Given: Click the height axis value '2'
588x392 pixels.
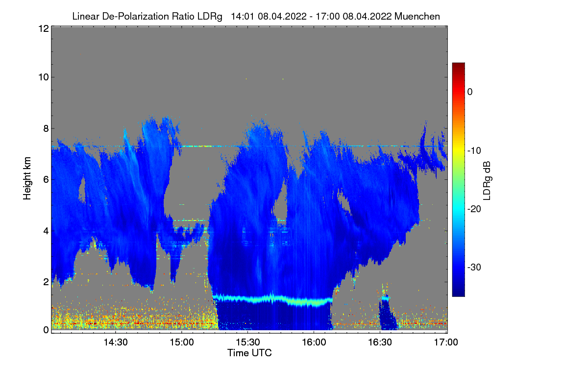Looking at the screenshot, I should point(45,282).
